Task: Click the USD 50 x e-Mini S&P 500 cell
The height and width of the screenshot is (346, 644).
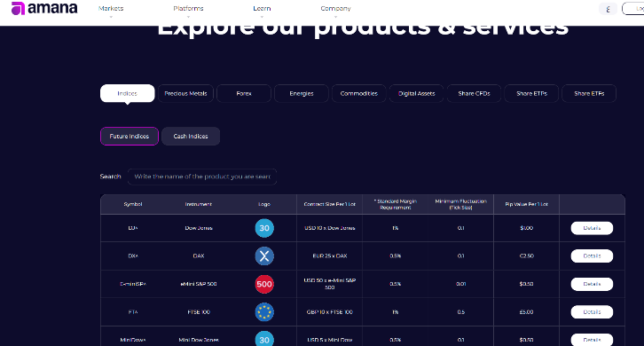Action: (x=329, y=284)
